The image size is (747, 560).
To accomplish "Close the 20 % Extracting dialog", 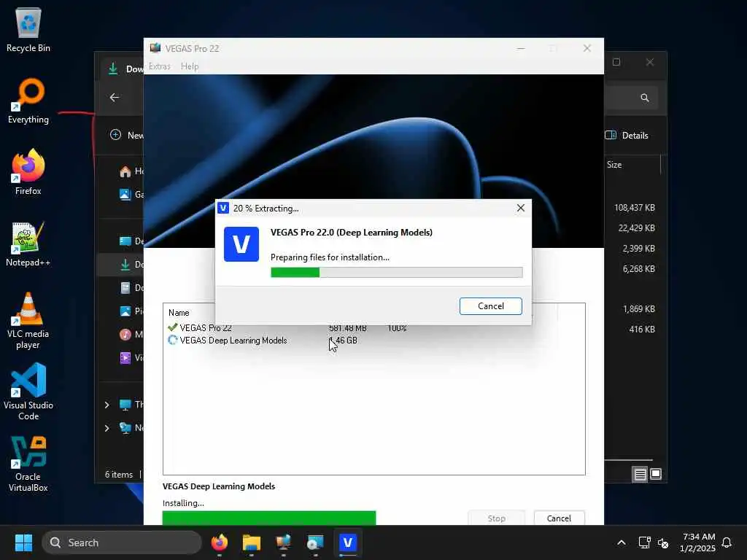I will tap(521, 208).
